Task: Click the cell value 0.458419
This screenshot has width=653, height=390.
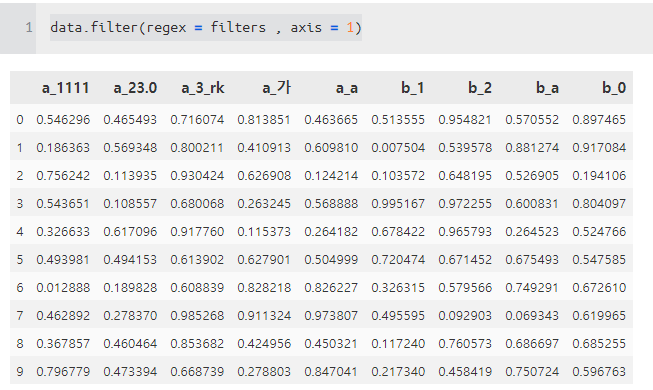Action: click(465, 371)
